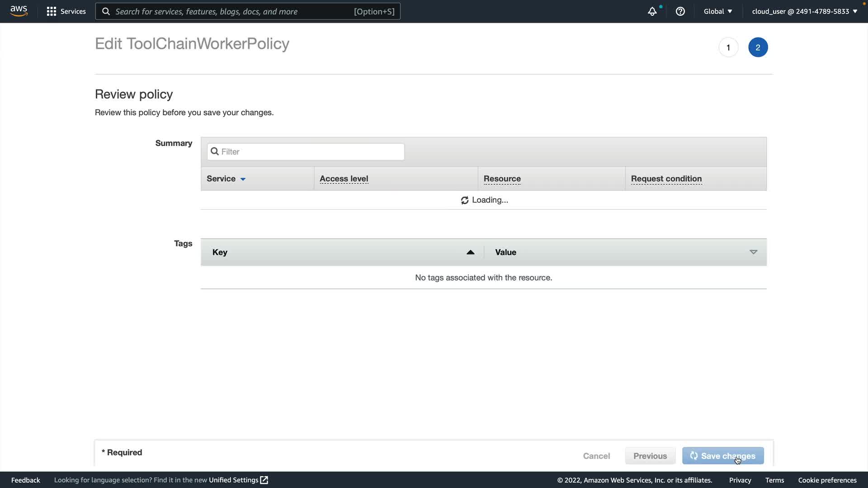The image size is (868, 488).
Task: Click the Filter magnifier icon in Summary
Action: tap(215, 151)
